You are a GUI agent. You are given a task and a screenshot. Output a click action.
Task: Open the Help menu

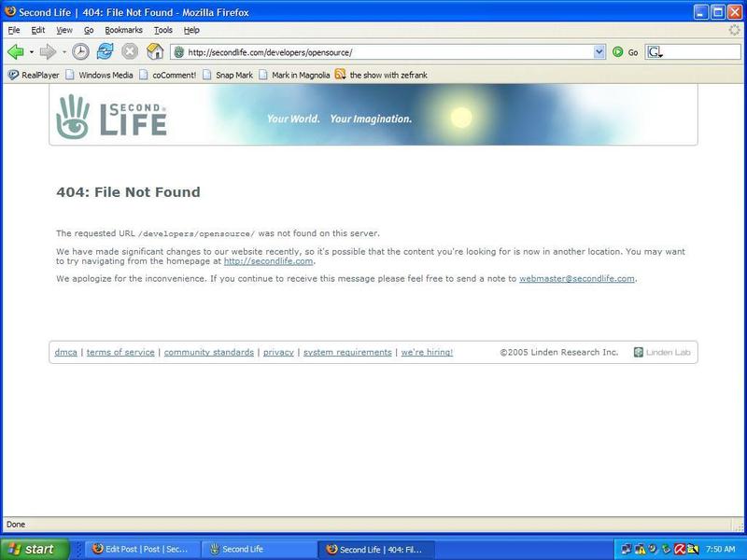(191, 30)
